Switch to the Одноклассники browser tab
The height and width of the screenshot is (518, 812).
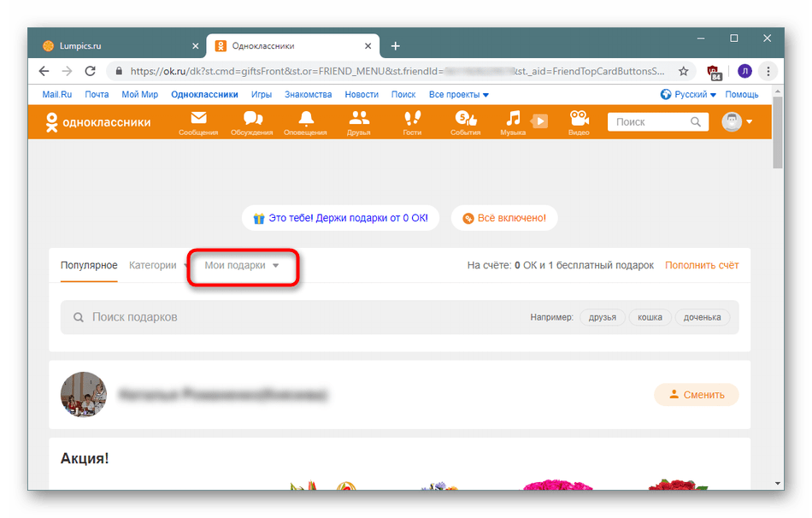point(292,46)
